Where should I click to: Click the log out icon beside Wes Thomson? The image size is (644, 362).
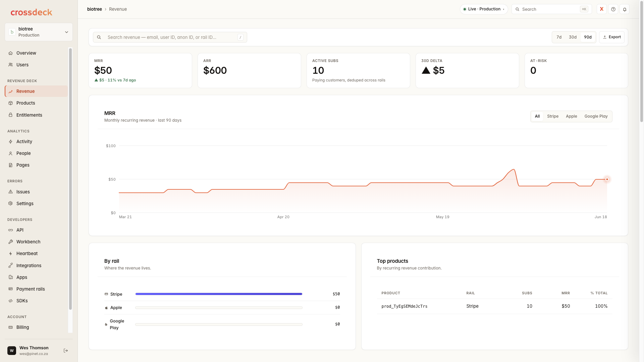[x=66, y=351]
